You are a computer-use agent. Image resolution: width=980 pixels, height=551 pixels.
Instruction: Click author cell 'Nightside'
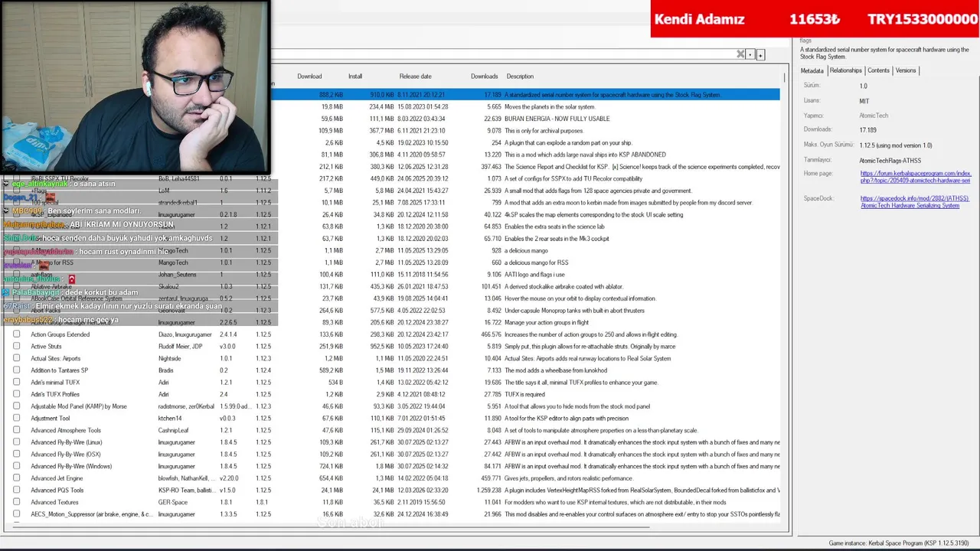(x=170, y=358)
